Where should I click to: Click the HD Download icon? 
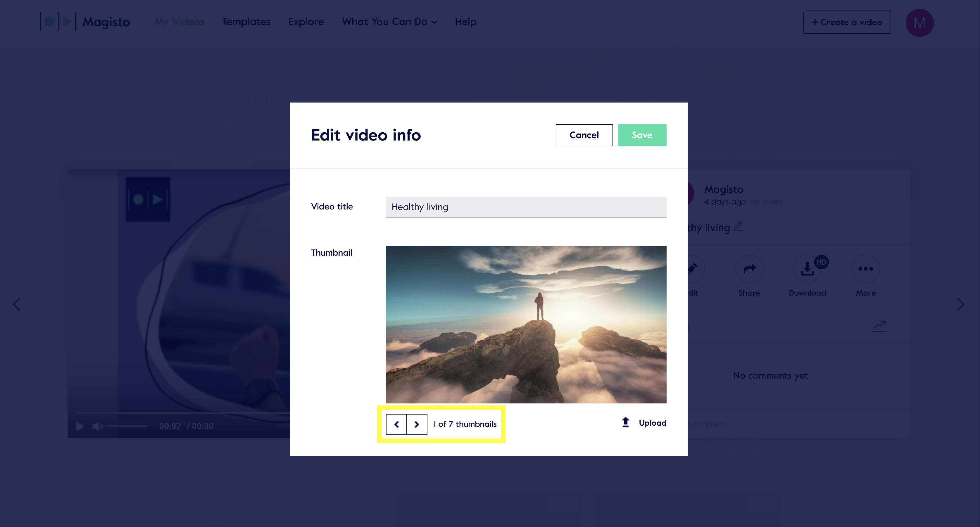pyautogui.click(x=808, y=269)
